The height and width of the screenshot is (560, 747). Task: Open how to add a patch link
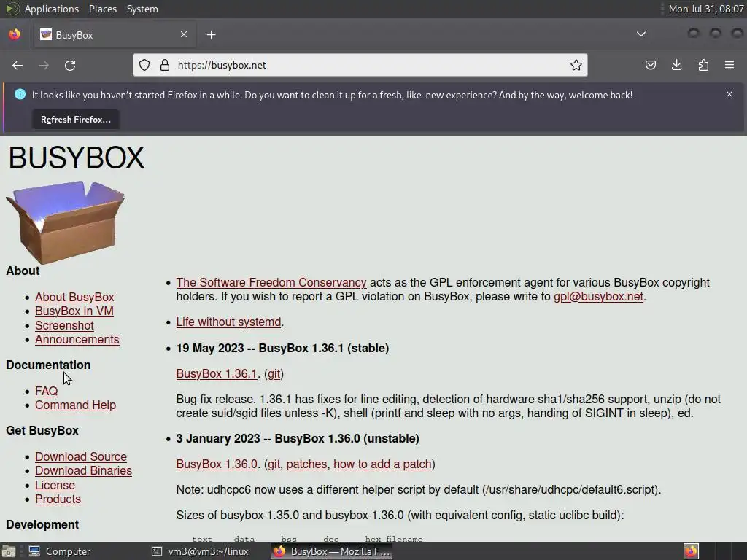click(382, 464)
